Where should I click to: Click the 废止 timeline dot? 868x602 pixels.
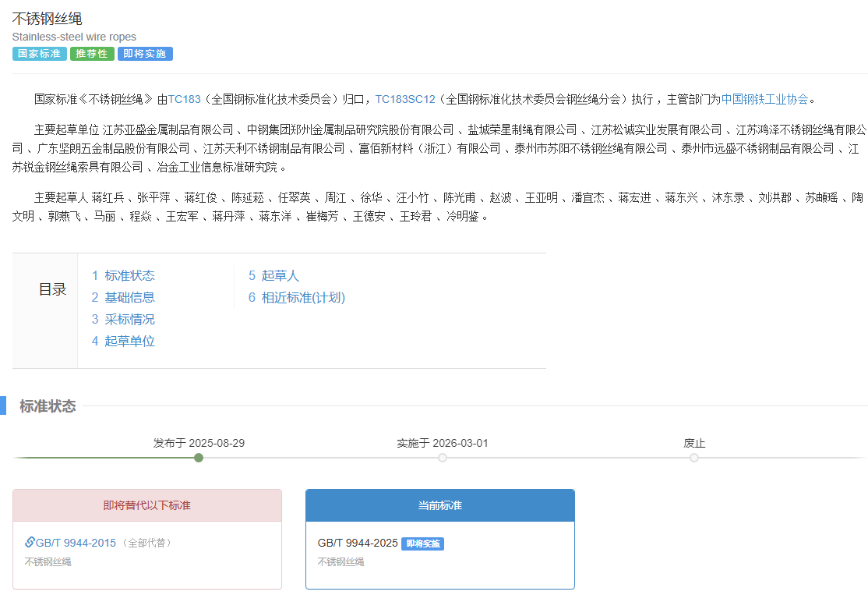(x=694, y=458)
